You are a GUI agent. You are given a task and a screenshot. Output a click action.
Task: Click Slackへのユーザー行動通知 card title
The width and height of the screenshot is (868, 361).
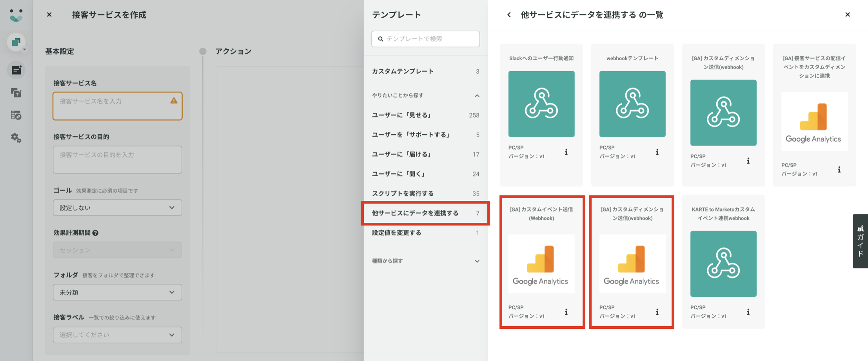(x=541, y=58)
